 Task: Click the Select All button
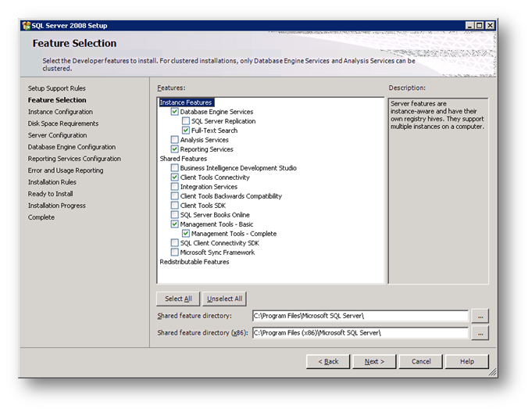point(178,299)
